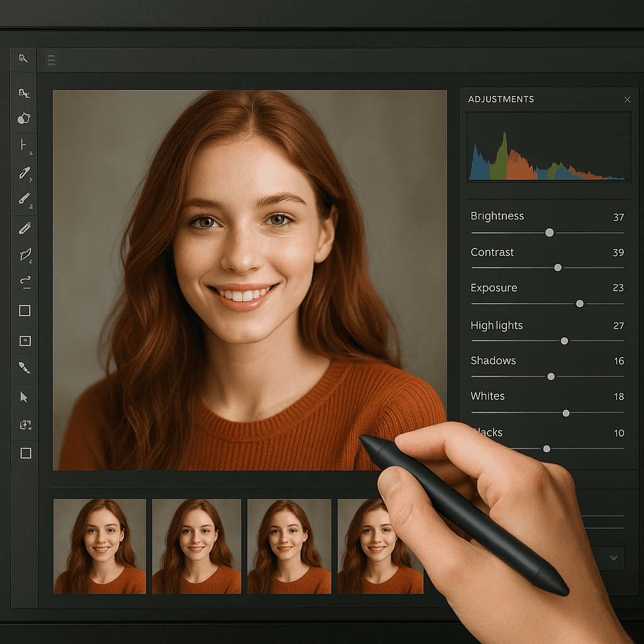The height and width of the screenshot is (644, 644).
Task: Select the Zoom tool at toolbar top
Action: pyautogui.click(x=24, y=57)
